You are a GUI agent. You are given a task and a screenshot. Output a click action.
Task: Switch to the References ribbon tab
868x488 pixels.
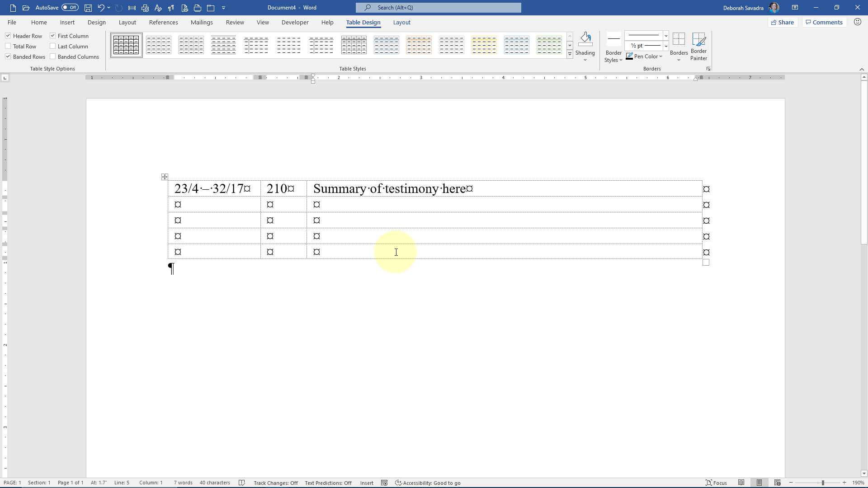[164, 22]
